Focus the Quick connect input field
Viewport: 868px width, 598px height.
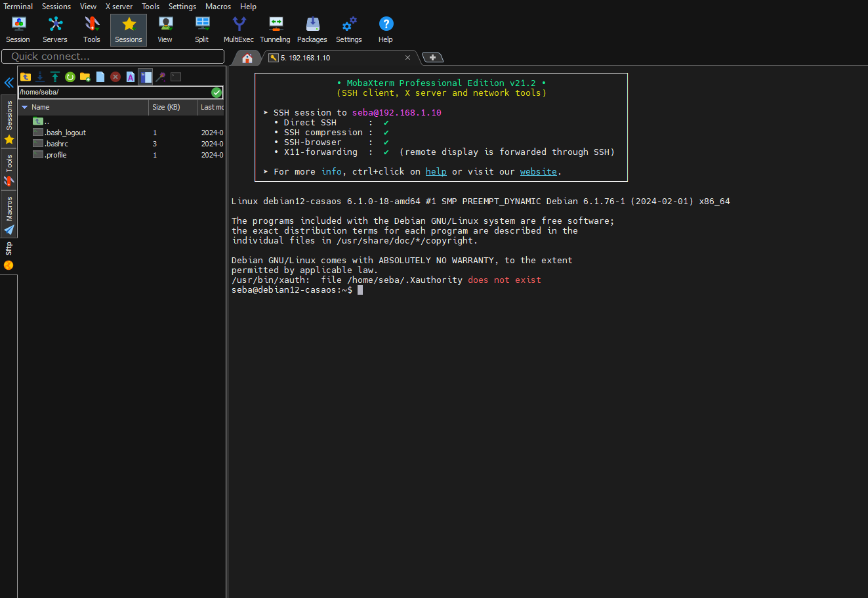point(113,56)
